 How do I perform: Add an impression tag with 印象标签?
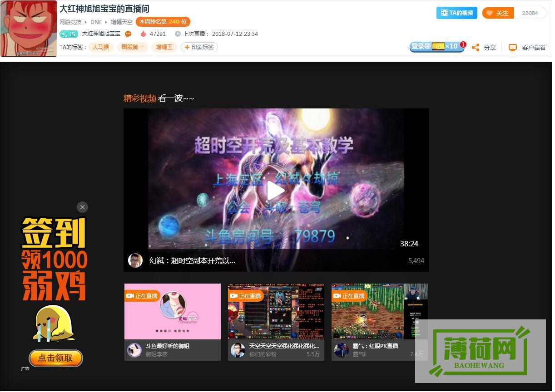click(x=199, y=47)
